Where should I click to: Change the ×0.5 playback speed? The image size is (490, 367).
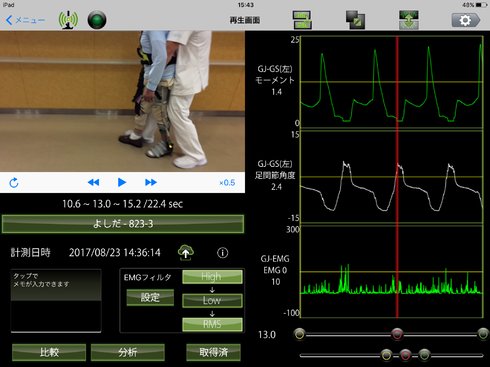[227, 183]
